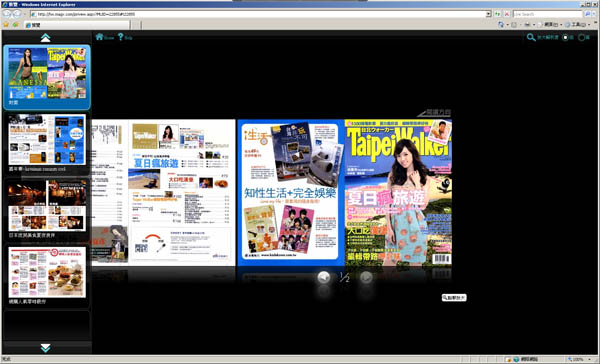This screenshot has height=364, width=600.
Task: Open the viewer Help question mark
Action: (121, 37)
